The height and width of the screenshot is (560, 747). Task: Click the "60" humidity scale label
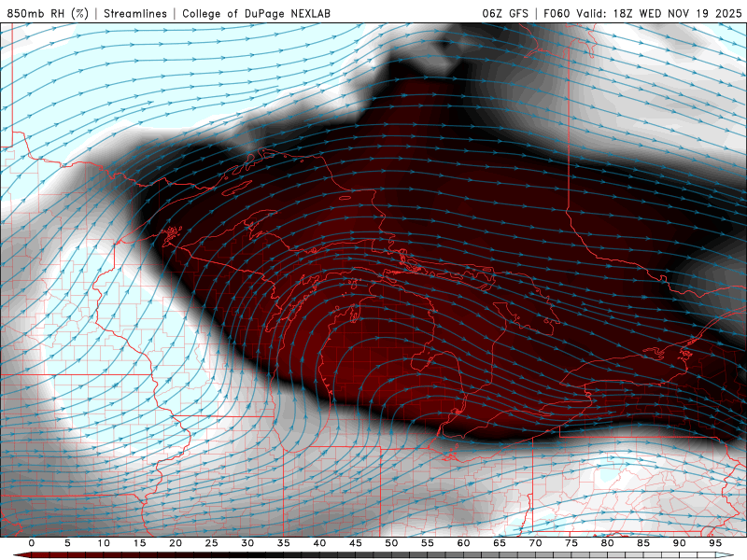coord(463,543)
